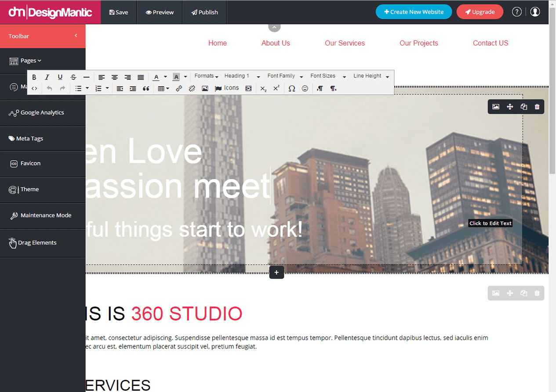This screenshot has height=392, width=556.
Task: Publish the website
Action: click(204, 12)
